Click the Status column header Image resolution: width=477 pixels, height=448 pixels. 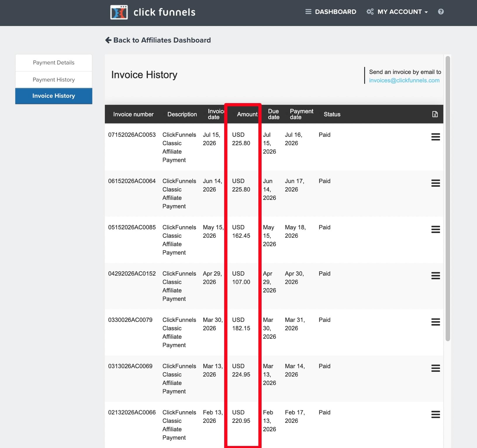pos(332,114)
